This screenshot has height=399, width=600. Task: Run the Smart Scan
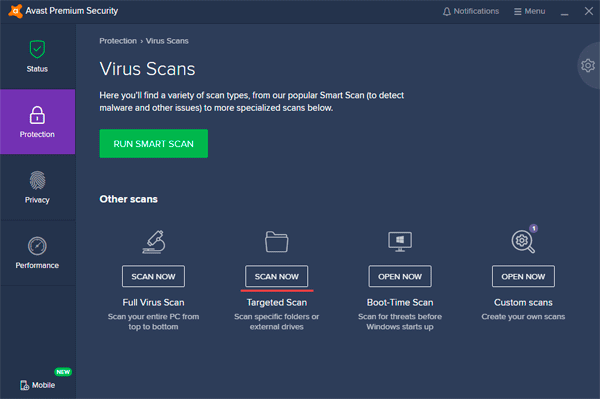pos(154,143)
